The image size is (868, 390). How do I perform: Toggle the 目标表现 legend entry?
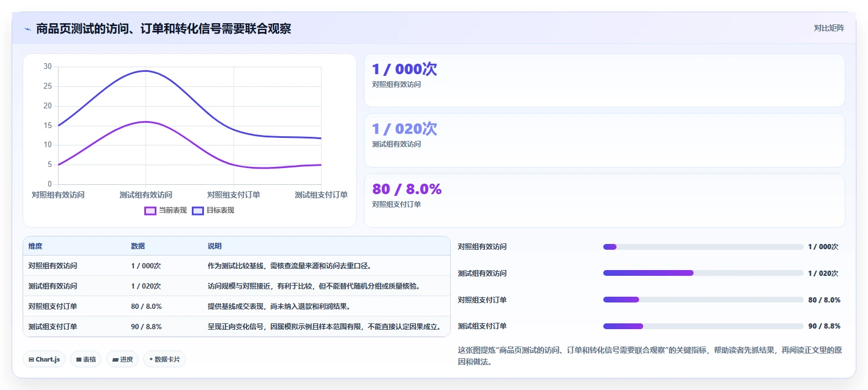pos(213,210)
